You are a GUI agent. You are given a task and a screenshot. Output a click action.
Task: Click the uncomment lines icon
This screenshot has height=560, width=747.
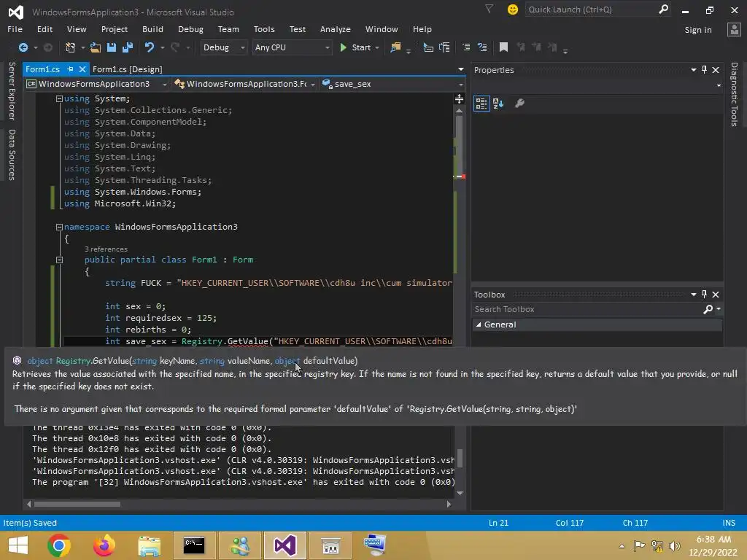click(x=482, y=47)
